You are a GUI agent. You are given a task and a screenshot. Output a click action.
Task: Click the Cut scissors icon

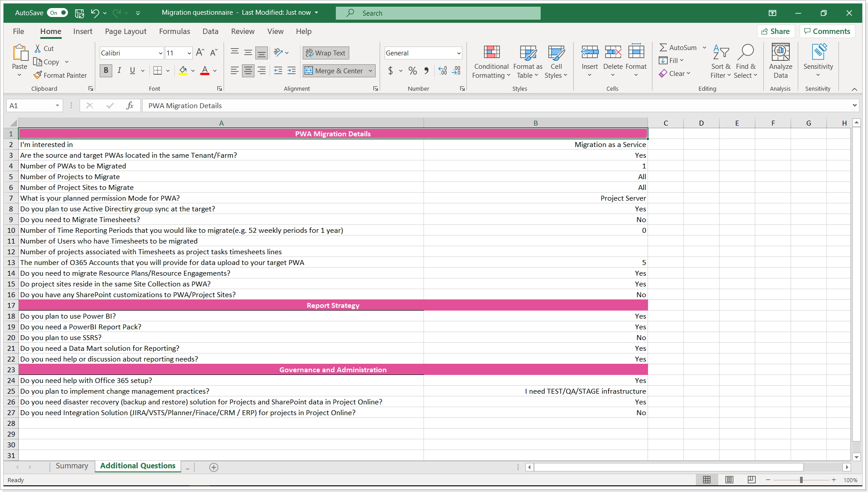tap(38, 48)
